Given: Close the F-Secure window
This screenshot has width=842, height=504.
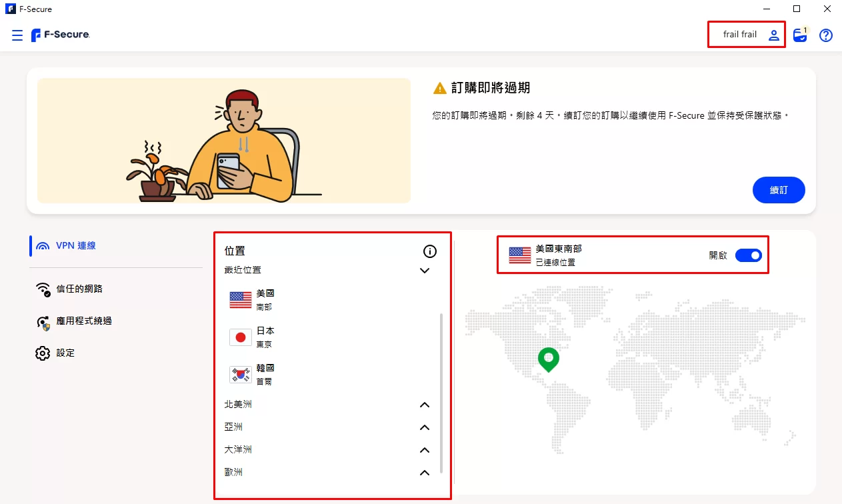Looking at the screenshot, I should coord(827,9).
